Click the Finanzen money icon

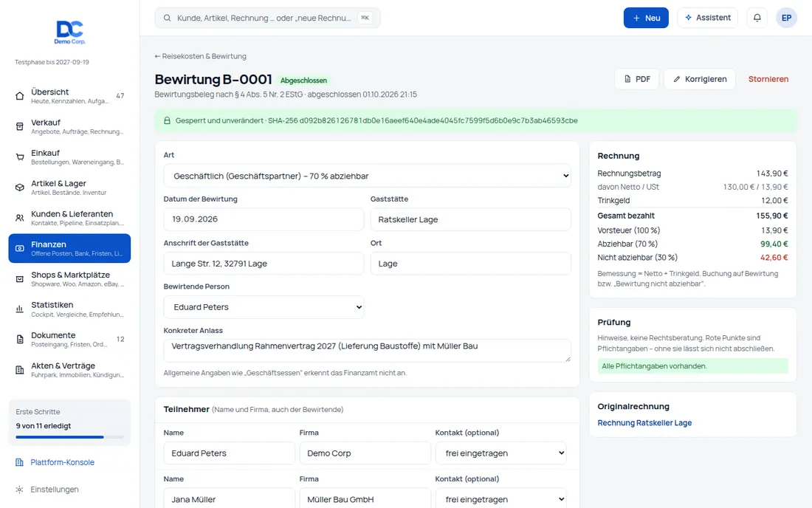click(x=20, y=249)
